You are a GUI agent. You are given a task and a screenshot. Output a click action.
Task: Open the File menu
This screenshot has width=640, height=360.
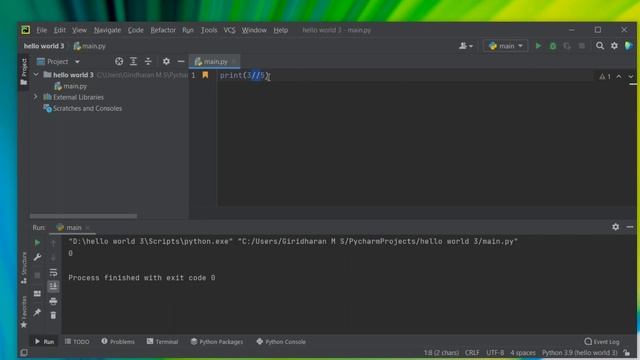[42, 30]
